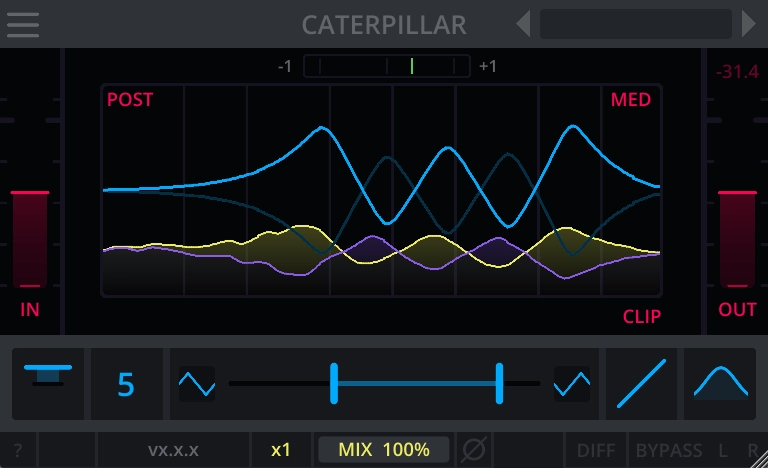
Task: Click the CATERPILLAR plugin title
Action: pyautogui.click(x=384, y=25)
